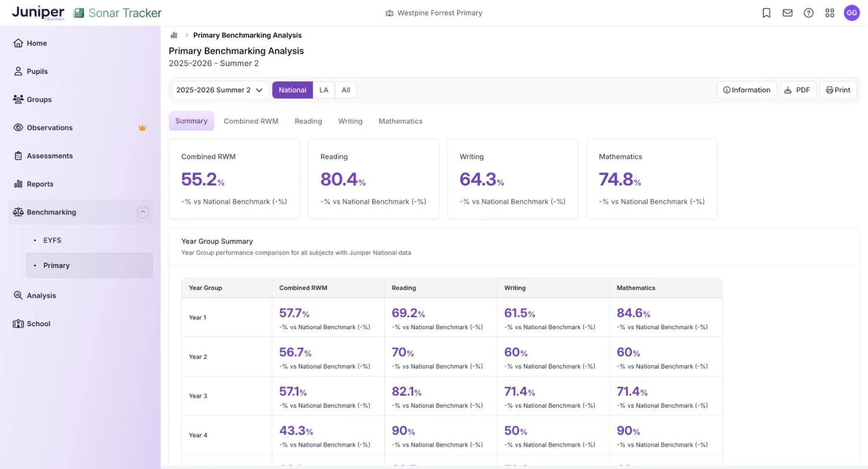
Task: Click the Assessments clipboard icon
Action: 18,156
